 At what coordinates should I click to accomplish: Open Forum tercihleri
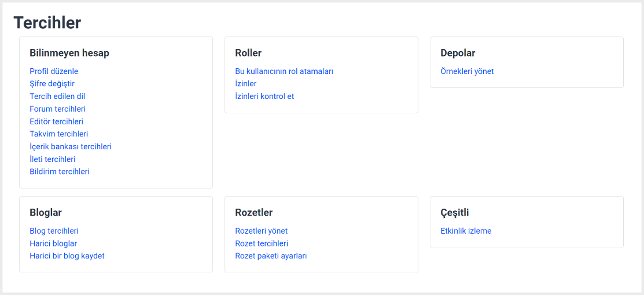click(57, 109)
